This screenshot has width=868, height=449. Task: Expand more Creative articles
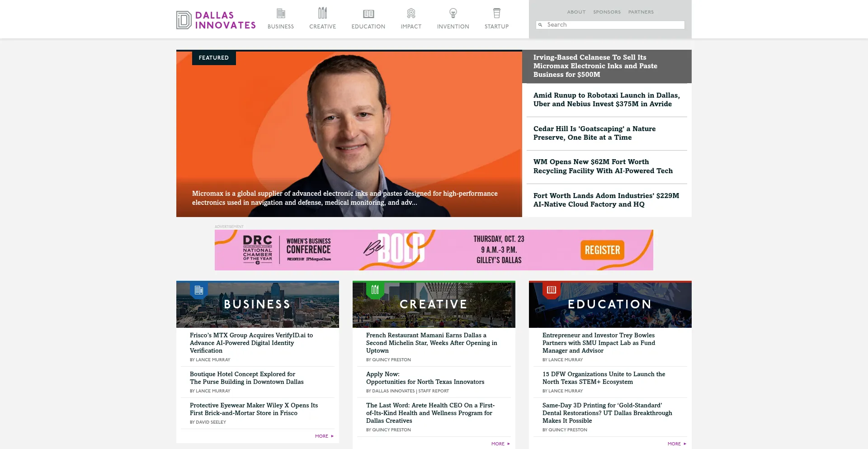[x=500, y=444]
